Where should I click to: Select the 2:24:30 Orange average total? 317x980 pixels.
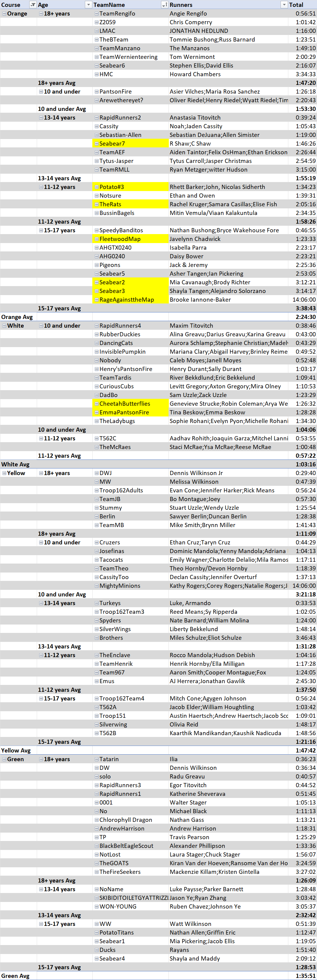302,317
